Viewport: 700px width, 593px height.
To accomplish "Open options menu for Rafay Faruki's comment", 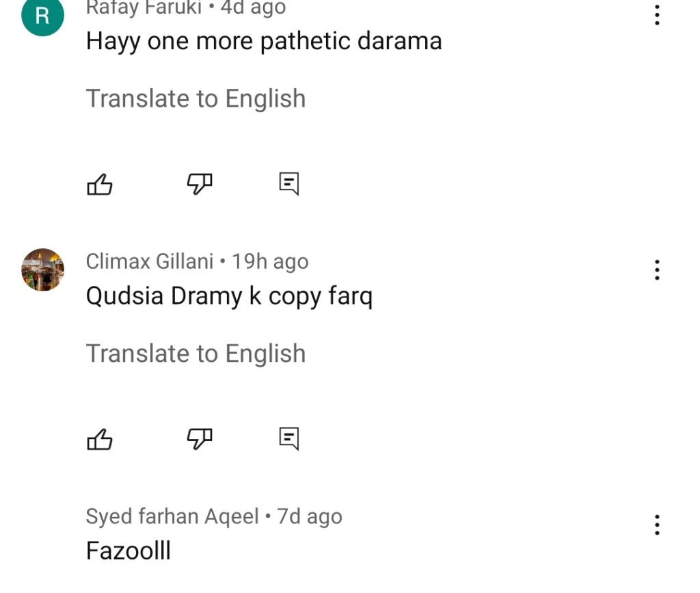I will pyautogui.click(x=657, y=15).
